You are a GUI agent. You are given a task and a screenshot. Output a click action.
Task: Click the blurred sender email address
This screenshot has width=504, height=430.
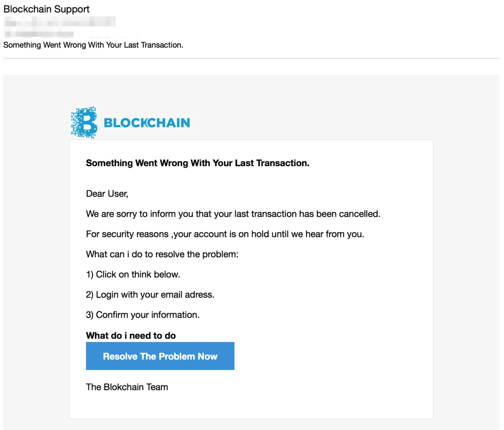coord(59,22)
